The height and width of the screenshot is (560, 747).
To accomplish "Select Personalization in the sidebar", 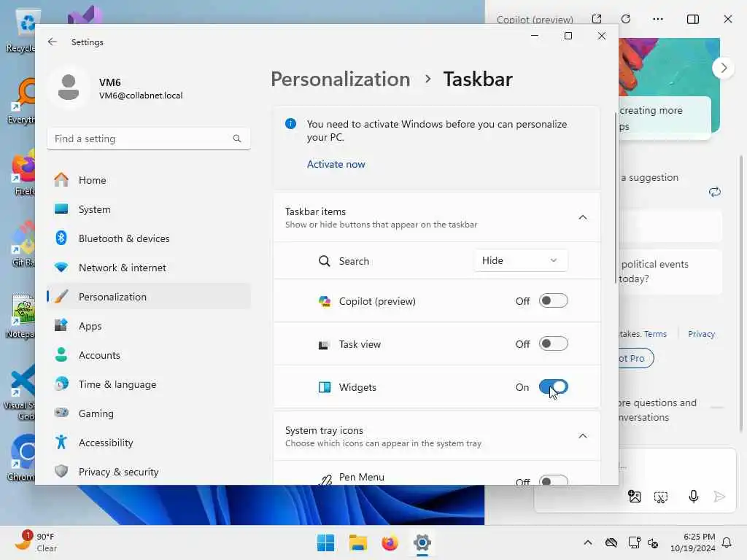I will tap(149, 297).
